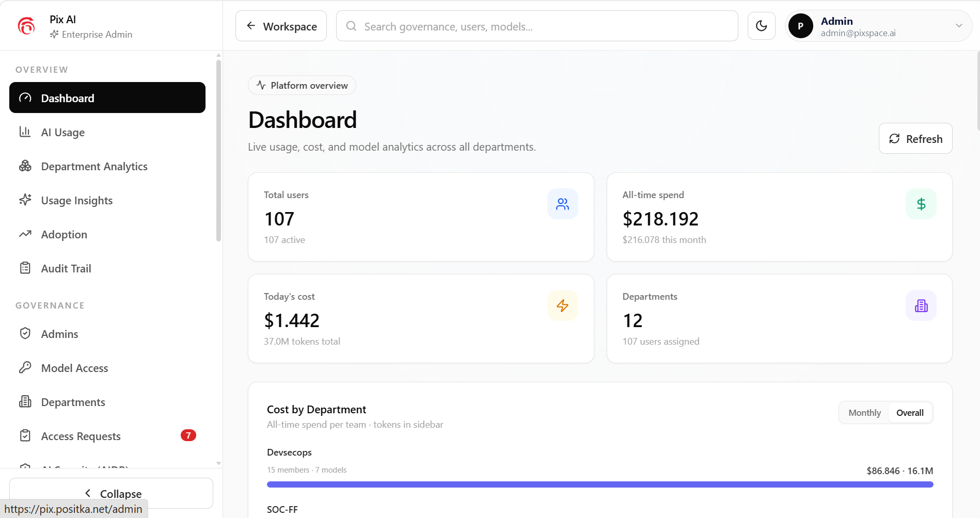980x518 pixels.
Task: Click the Today's cost lightning icon
Action: 563,305
